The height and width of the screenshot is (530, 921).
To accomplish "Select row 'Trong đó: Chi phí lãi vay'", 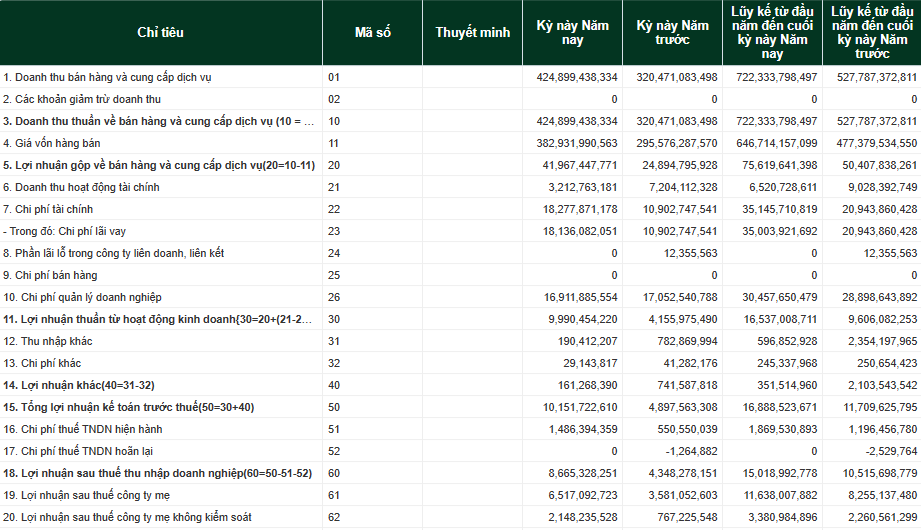I will tap(460, 231).
